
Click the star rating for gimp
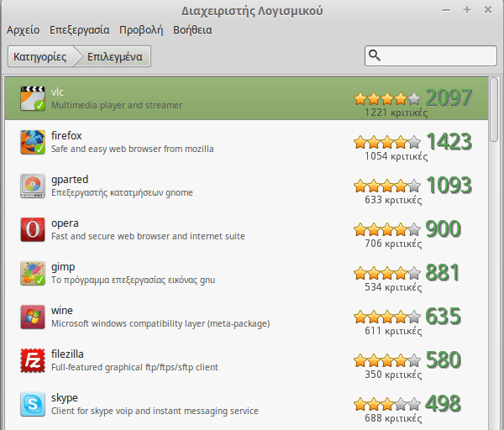tap(387, 273)
